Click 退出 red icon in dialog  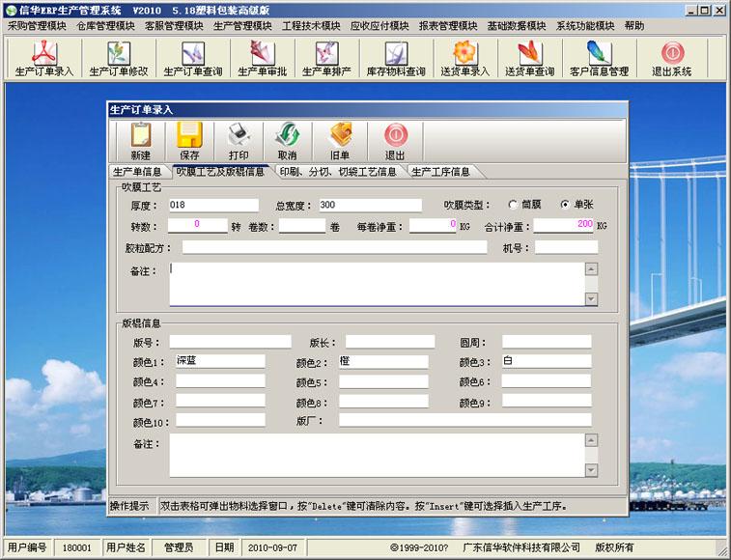[x=395, y=141]
